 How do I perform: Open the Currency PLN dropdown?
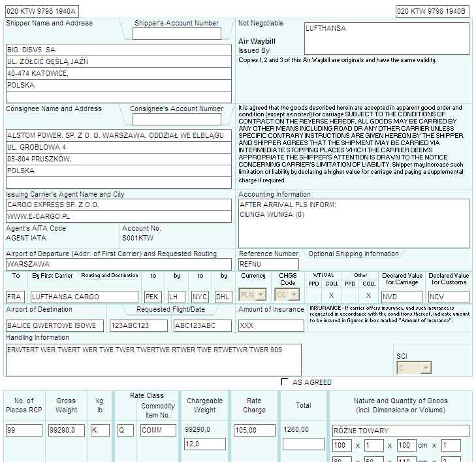253,295
